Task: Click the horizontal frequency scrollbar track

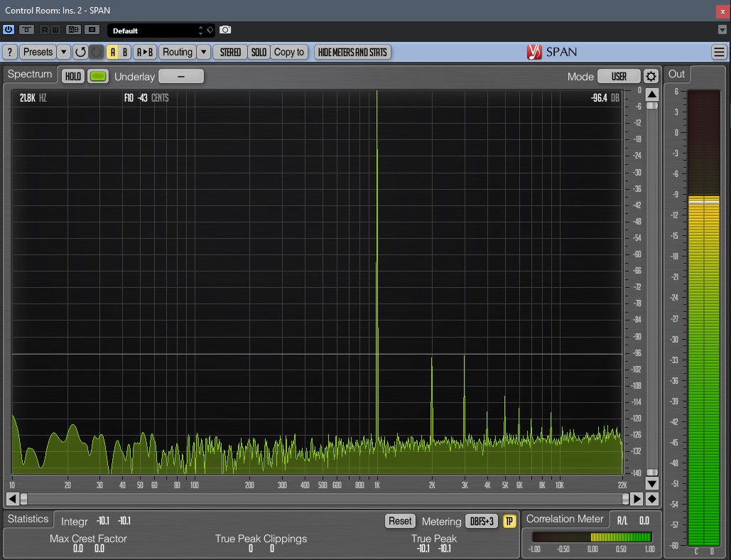Action: [x=325, y=499]
